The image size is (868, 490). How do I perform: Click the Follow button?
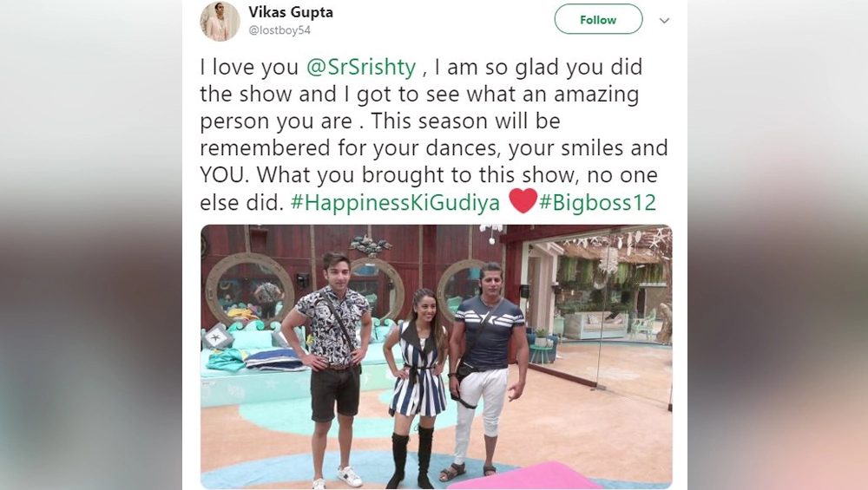[x=598, y=20]
